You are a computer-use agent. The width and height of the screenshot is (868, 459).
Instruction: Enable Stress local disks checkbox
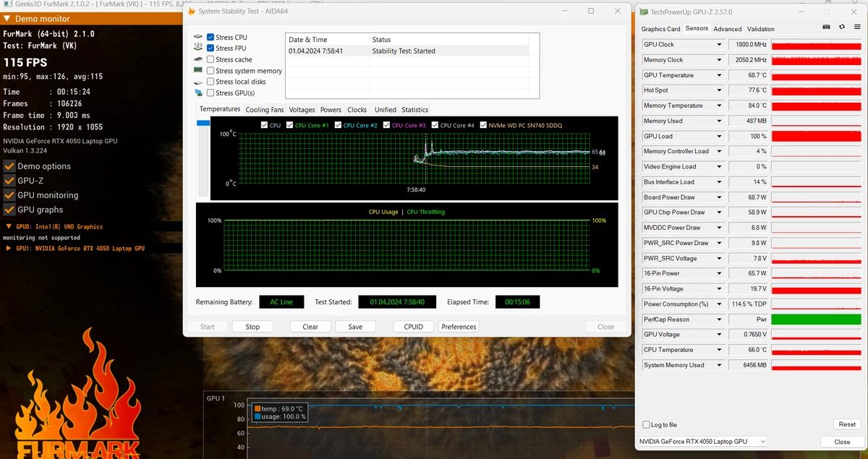click(x=210, y=82)
